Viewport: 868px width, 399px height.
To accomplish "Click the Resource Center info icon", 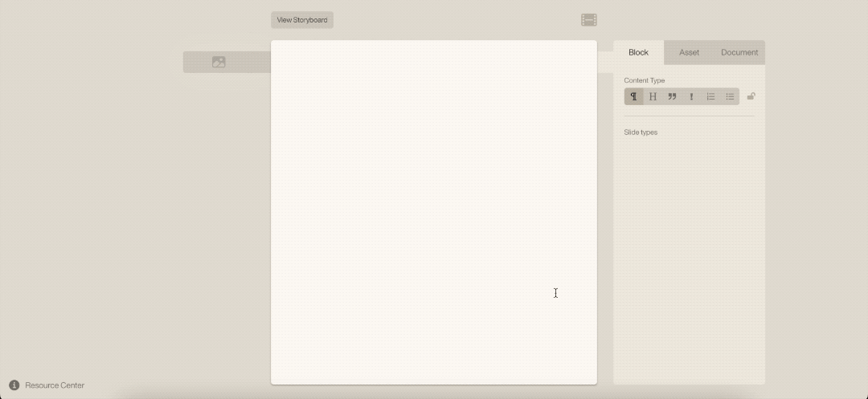I will (14, 385).
